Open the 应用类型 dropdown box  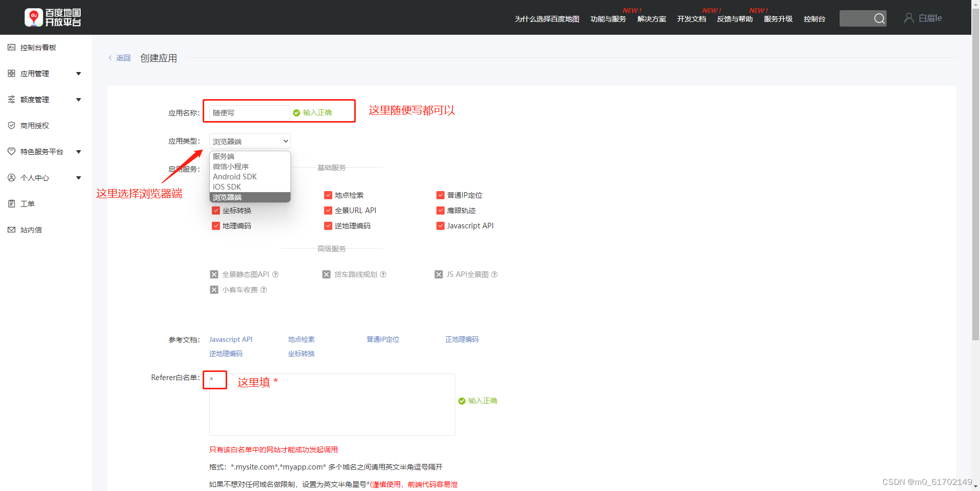[x=250, y=141]
